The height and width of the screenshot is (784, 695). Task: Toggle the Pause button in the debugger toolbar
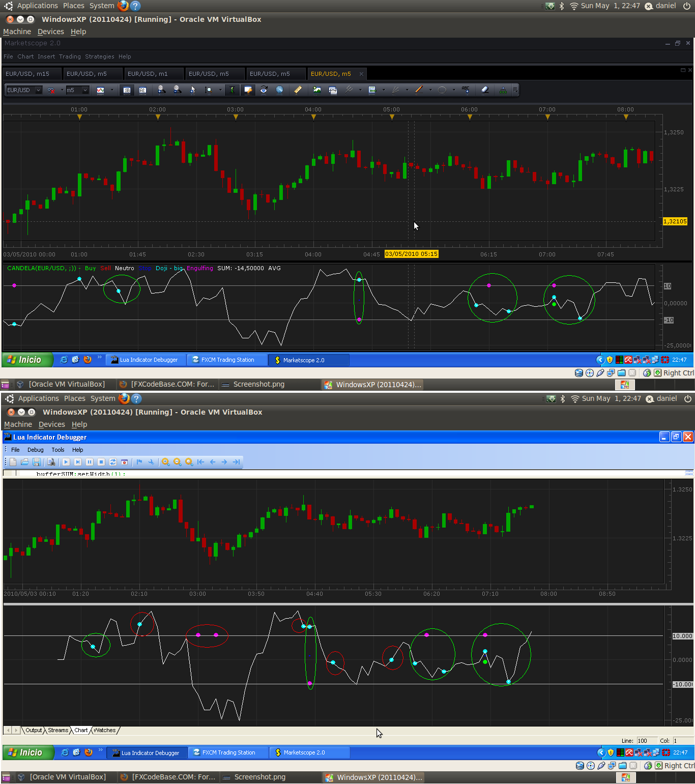(90, 462)
